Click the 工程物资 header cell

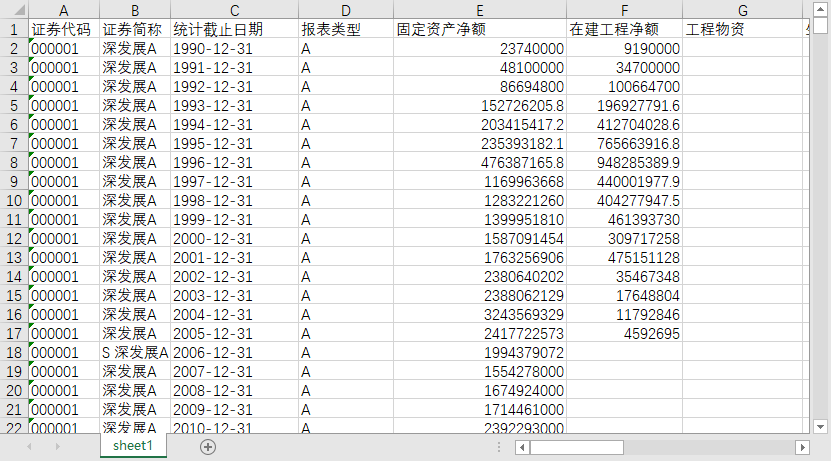pyautogui.click(x=742, y=29)
